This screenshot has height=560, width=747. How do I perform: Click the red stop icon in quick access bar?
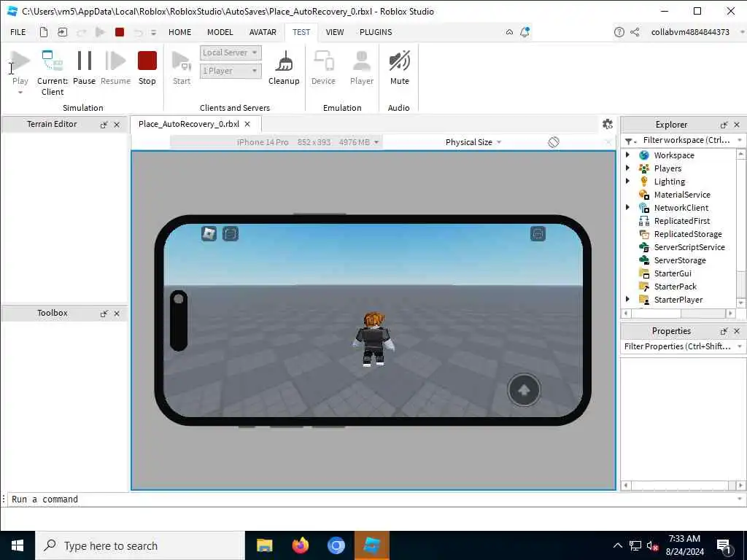[x=120, y=32]
